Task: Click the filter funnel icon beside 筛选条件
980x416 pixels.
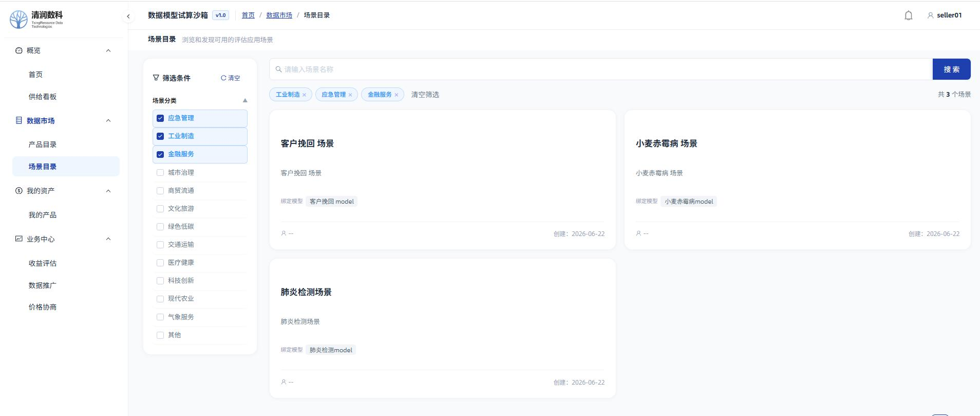Action: coord(156,78)
